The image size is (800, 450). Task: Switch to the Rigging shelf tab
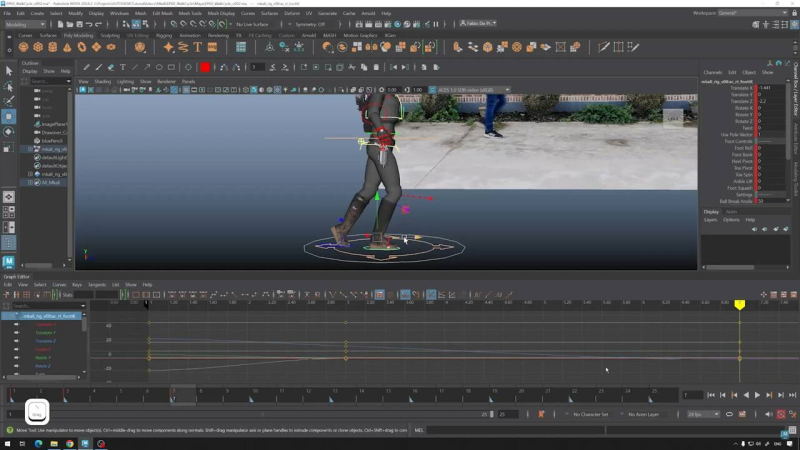click(x=164, y=36)
